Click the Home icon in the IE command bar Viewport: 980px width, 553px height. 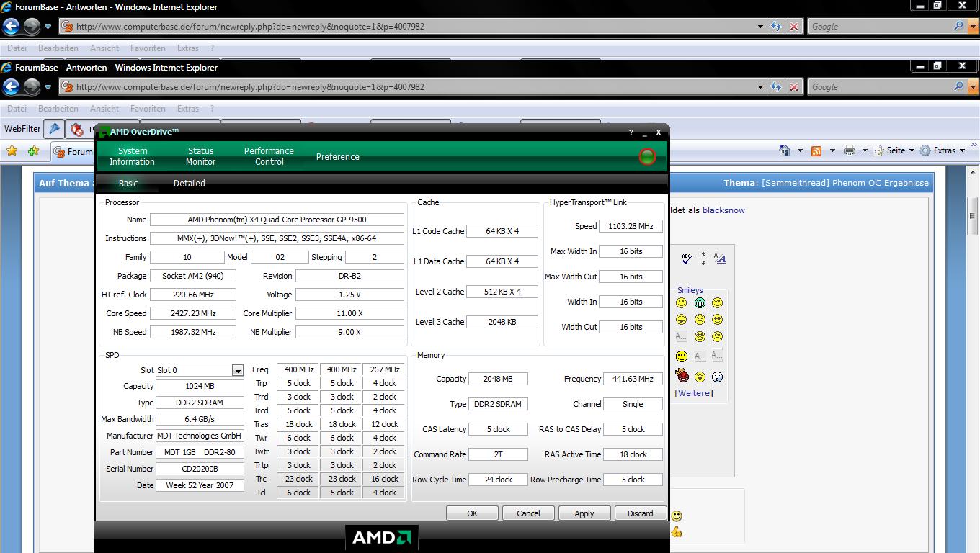pyautogui.click(x=785, y=150)
